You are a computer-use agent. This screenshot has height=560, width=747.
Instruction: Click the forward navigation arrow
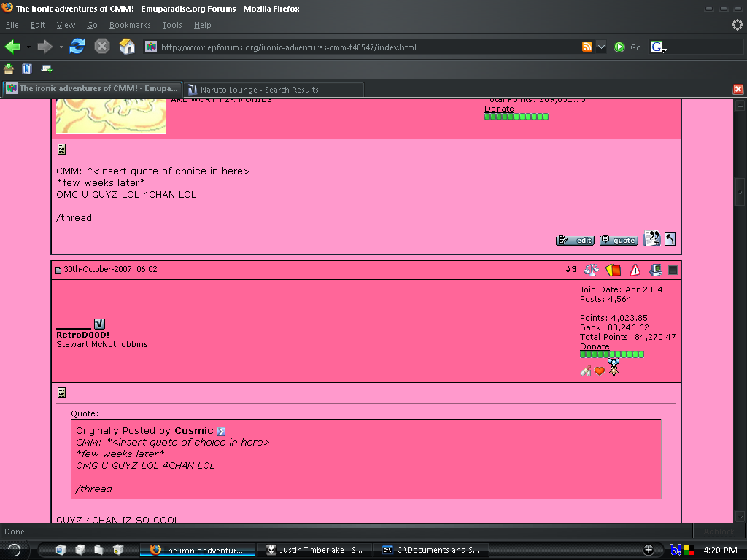45,47
